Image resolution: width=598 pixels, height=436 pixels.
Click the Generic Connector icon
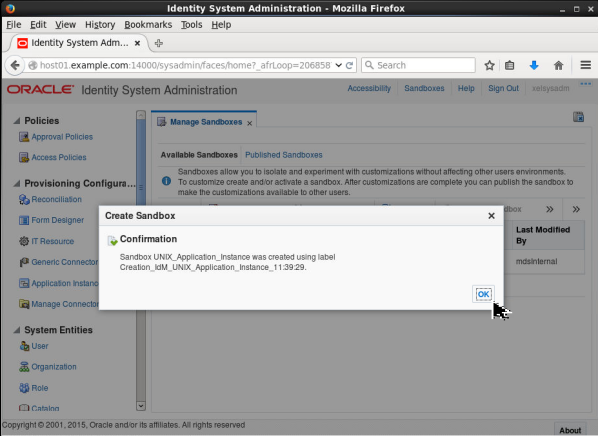(x=24, y=262)
